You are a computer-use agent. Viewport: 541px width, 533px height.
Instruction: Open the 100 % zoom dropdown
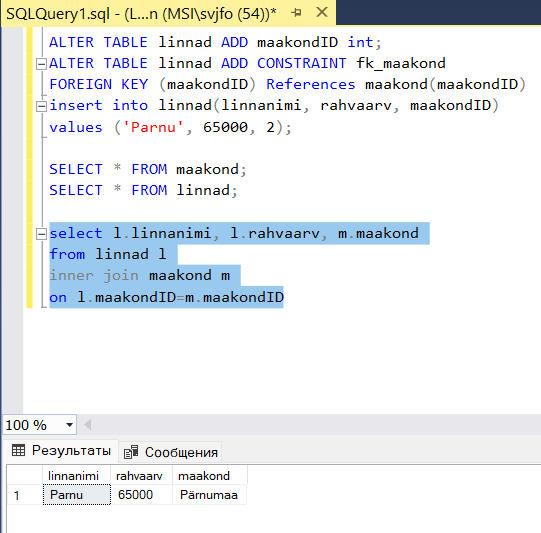(x=69, y=425)
